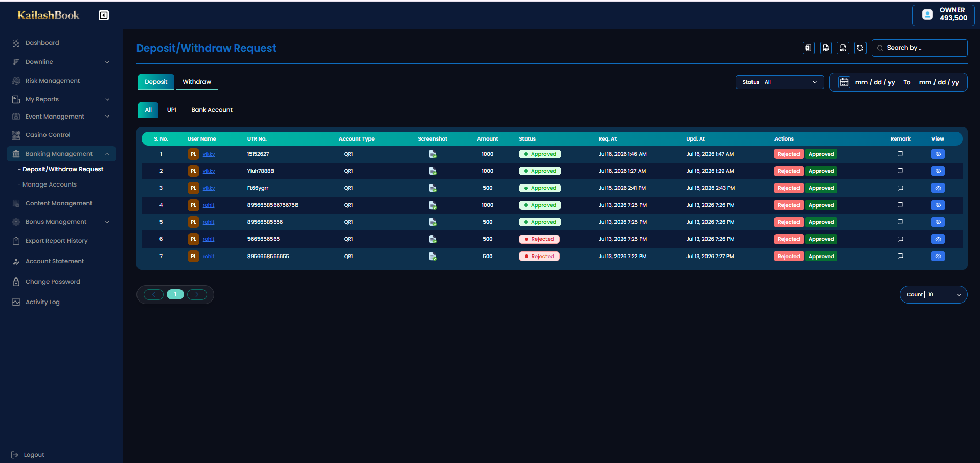
Task: Open the screenshot for UTR 89566585556
Action: coord(432,222)
